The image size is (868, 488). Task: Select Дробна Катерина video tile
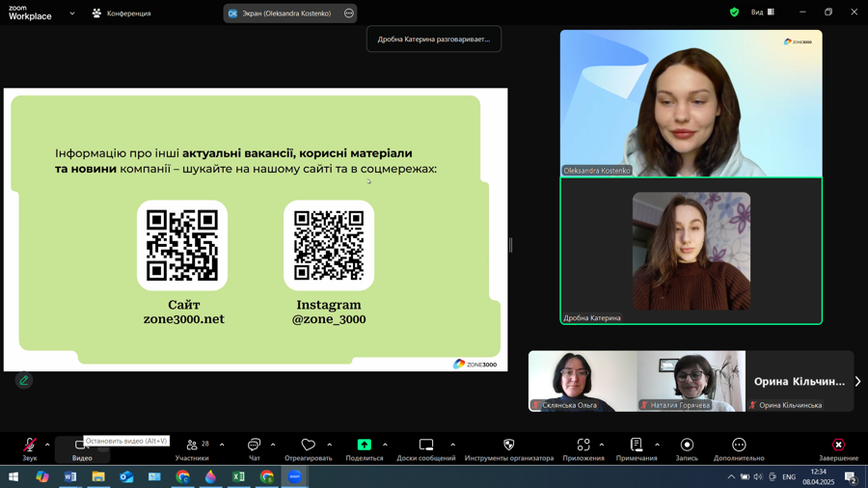(691, 251)
